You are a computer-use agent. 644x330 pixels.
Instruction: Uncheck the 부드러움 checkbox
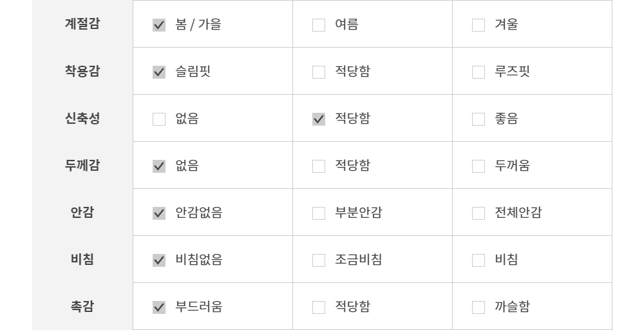(159, 308)
